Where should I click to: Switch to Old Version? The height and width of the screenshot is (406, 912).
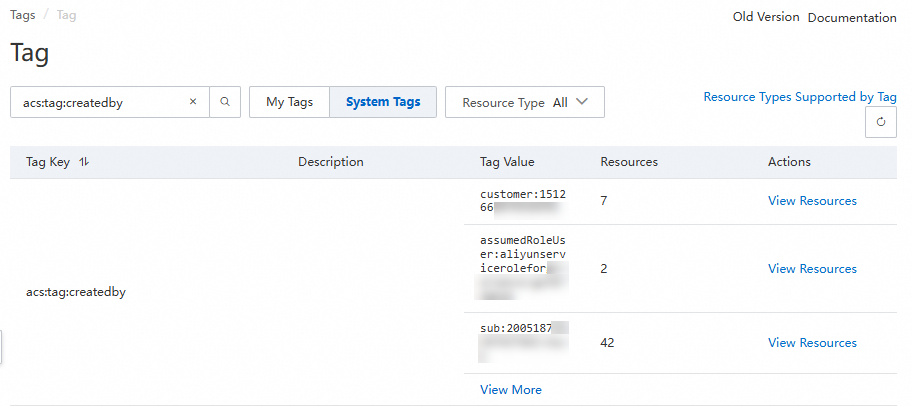(766, 17)
